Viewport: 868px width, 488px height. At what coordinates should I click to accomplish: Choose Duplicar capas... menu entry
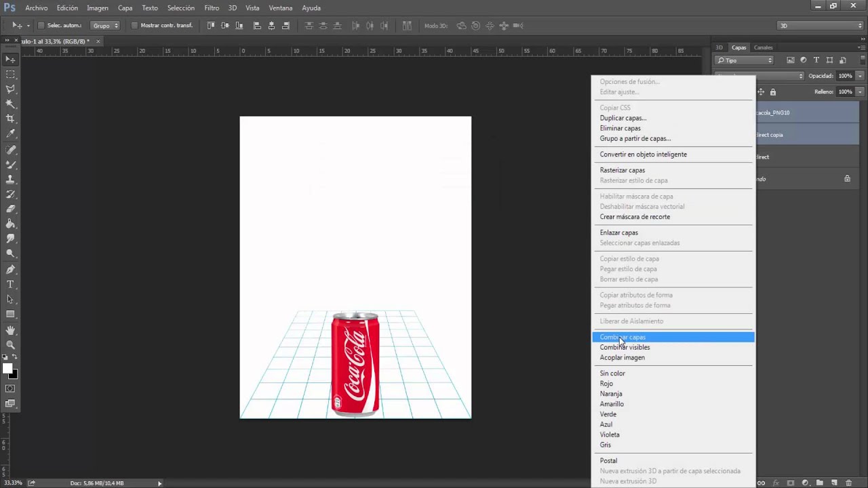pyautogui.click(x=673, y=118)
